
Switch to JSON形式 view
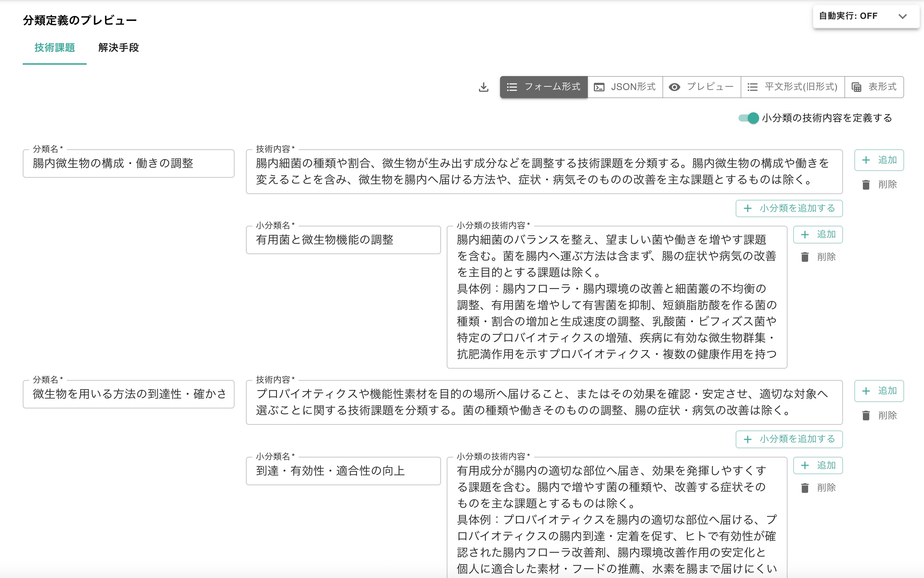pyautogui.click(x=625, y=87)
